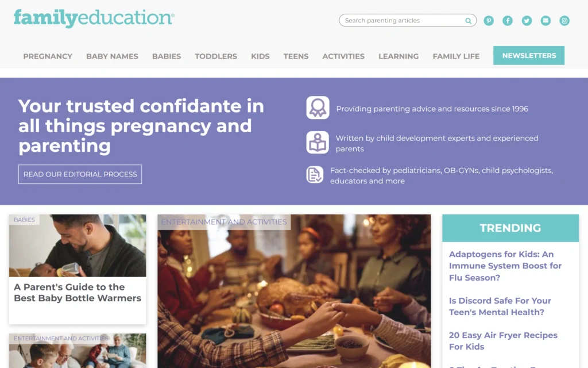Viewport: 588px width, 368px height.
Task: Open the Baby Names menu
Action: (x=112, y=56)
